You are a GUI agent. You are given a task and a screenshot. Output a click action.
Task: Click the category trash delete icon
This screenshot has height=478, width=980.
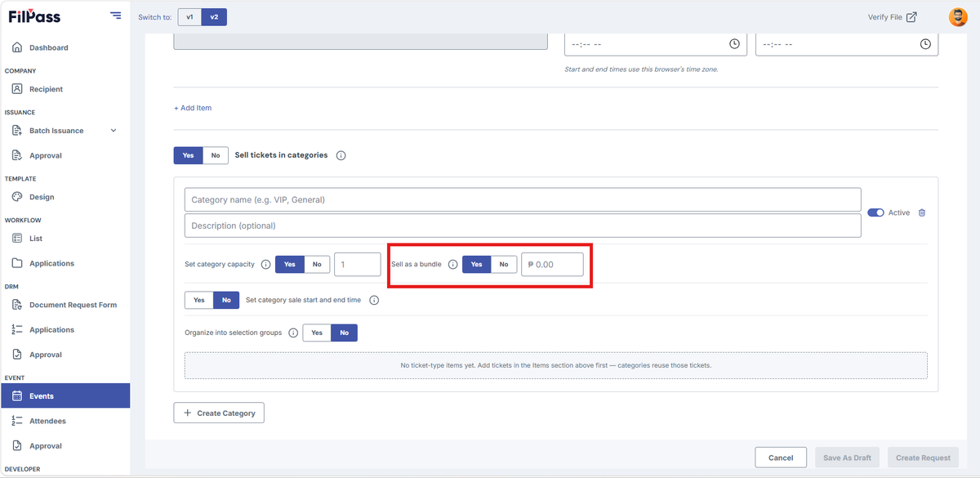pyautogui.click(x=922, y=212)
